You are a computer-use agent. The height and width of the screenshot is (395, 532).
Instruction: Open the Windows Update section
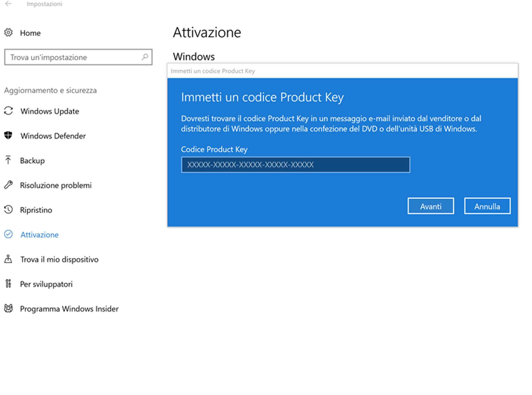tap(50, 111)
